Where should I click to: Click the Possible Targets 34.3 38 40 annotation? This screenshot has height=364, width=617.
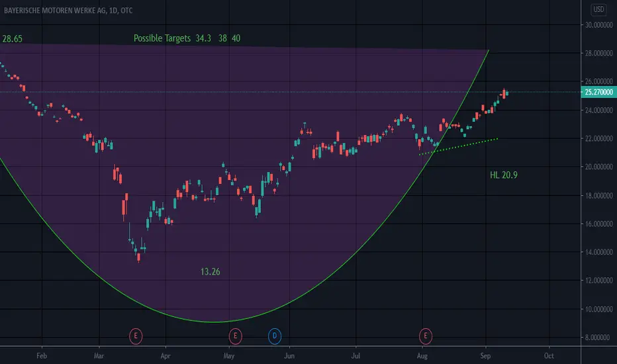187,38
